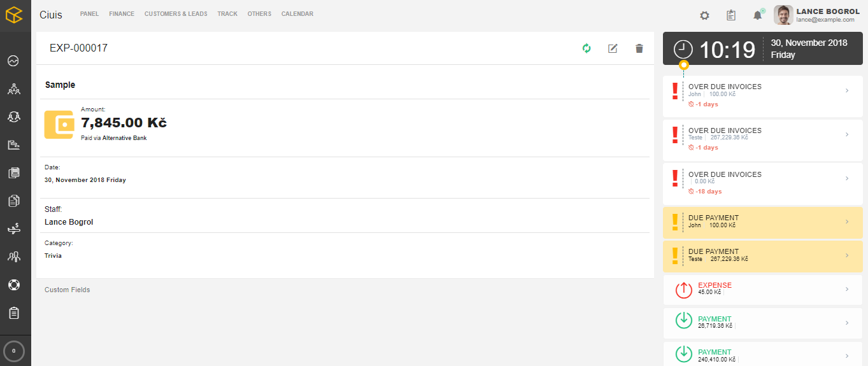Click the Lance Bogrol staff value
This screenshot has width=868, height=366.
click(69, 222)
